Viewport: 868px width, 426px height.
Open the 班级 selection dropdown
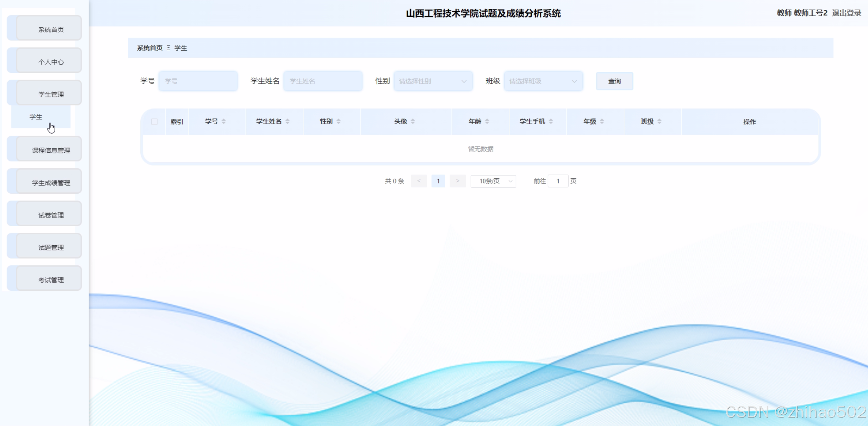point(543,81)
